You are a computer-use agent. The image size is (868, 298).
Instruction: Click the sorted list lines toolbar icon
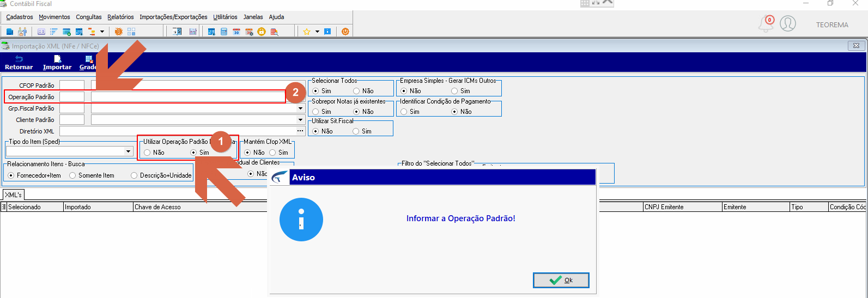pos(53,32)
